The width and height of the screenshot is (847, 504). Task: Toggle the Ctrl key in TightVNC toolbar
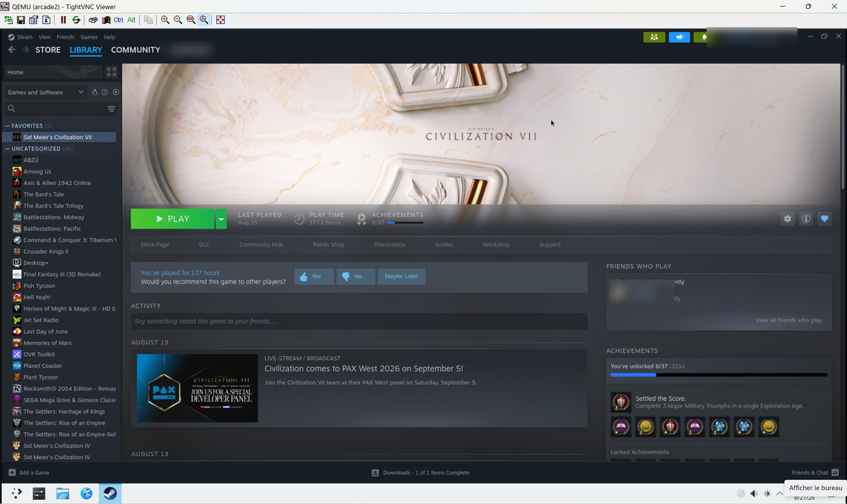tap(119, 20)
